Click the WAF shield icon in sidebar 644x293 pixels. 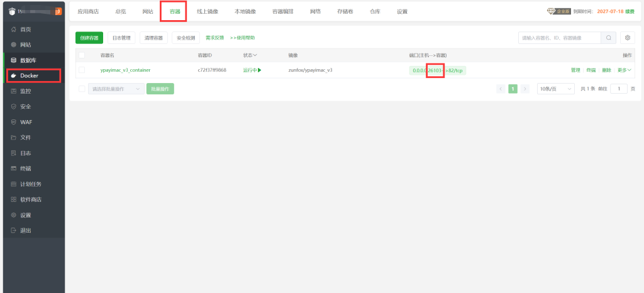tap(14, 122)
